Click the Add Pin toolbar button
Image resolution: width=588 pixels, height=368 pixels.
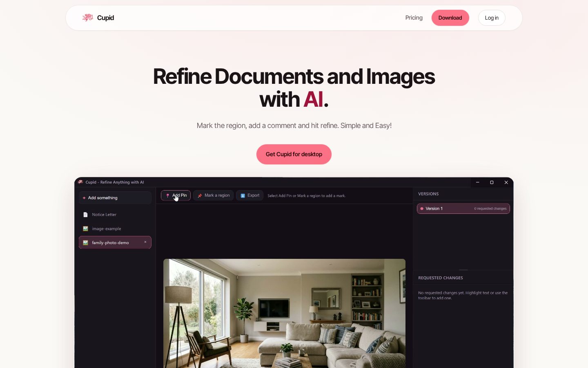pyautogui.click(x=176, y=195)
